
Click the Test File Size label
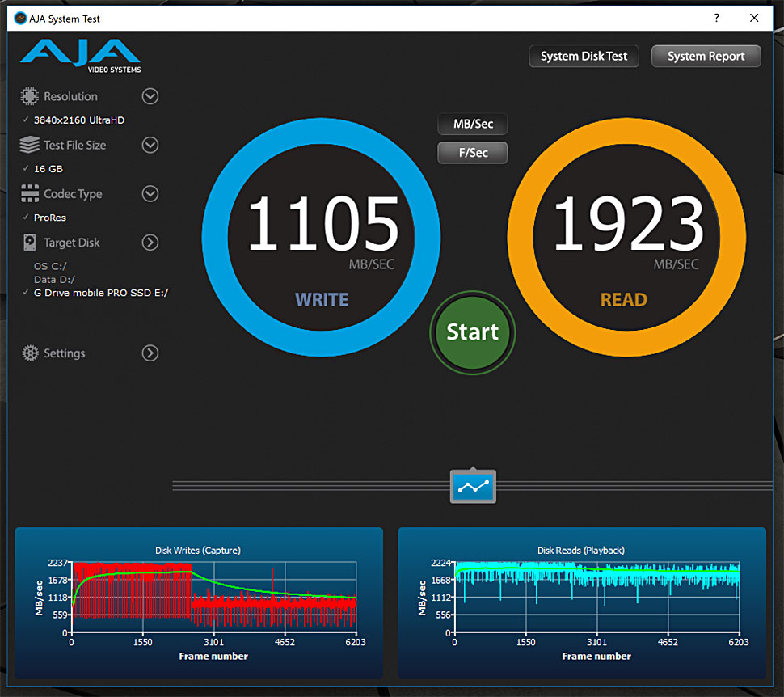[x=75, y=145]
